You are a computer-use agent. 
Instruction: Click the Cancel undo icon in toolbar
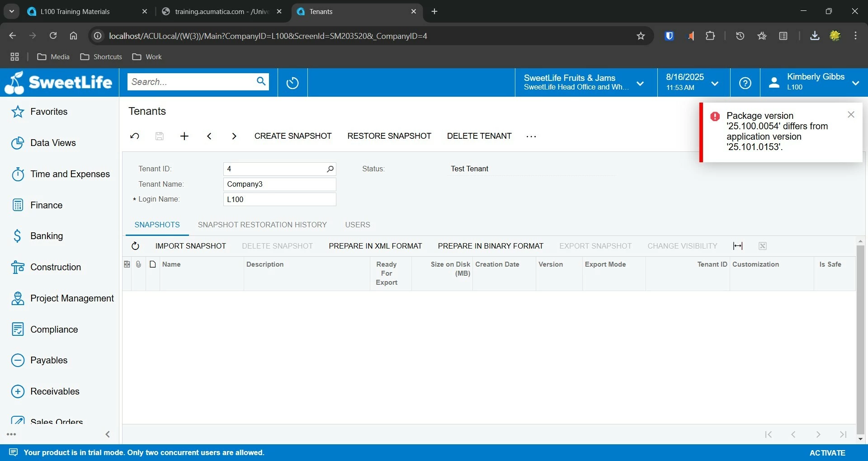tap(135, 136)
